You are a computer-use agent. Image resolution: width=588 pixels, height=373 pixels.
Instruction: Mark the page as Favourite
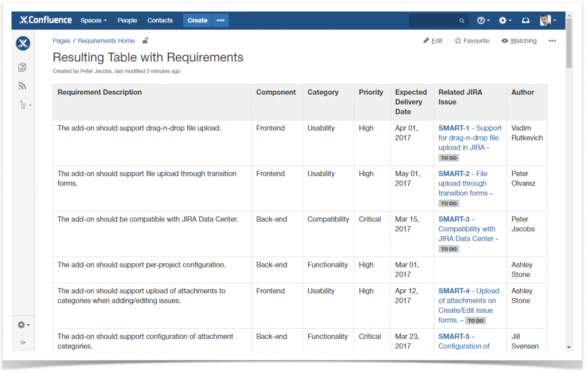tap(471, 41)
